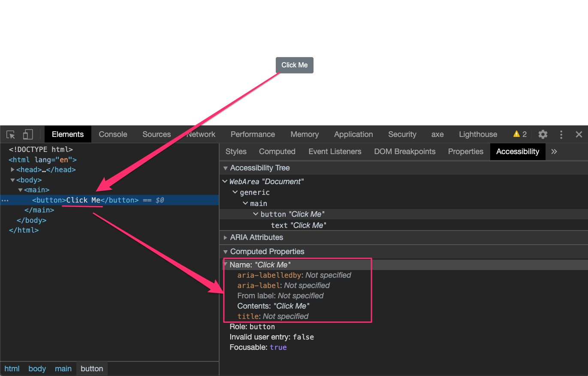The height and width of the screenshot is (376, 588).
Task: Switch to the Elements tab
Action: pyautogui.click(x=68, y=134)
